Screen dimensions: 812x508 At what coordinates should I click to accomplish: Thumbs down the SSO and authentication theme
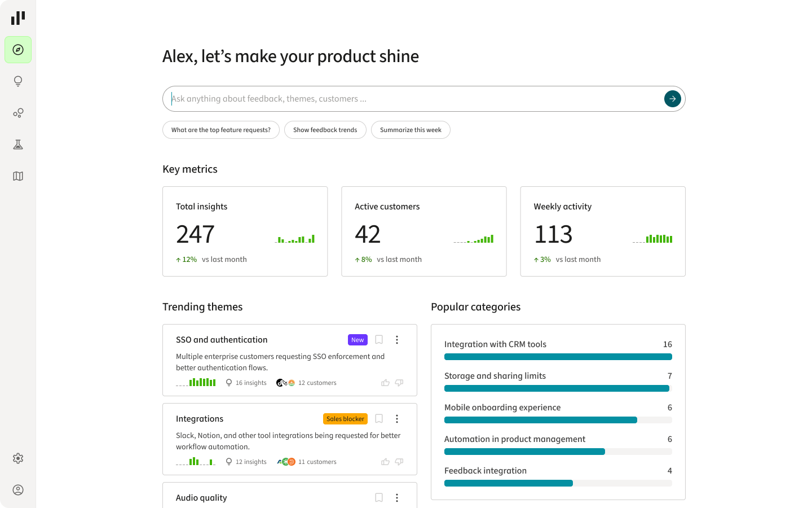tap(399, 383)
